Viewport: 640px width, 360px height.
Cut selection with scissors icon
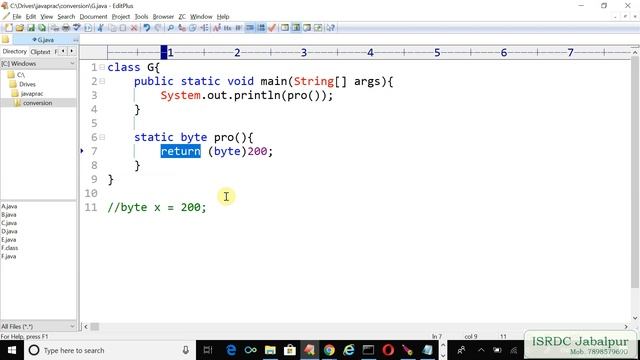[x=100, y=28]
